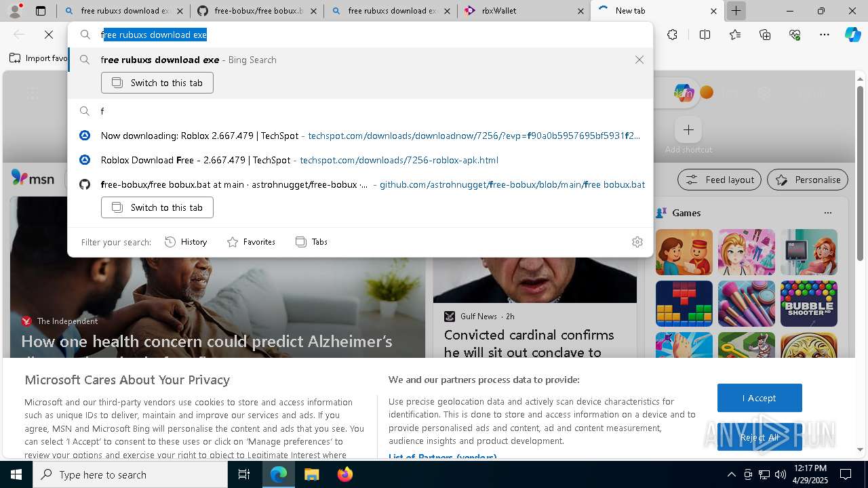Open the block puzzle game thumbnail
The width and height of the screenshot is (868, 488).
click(684, 304)
